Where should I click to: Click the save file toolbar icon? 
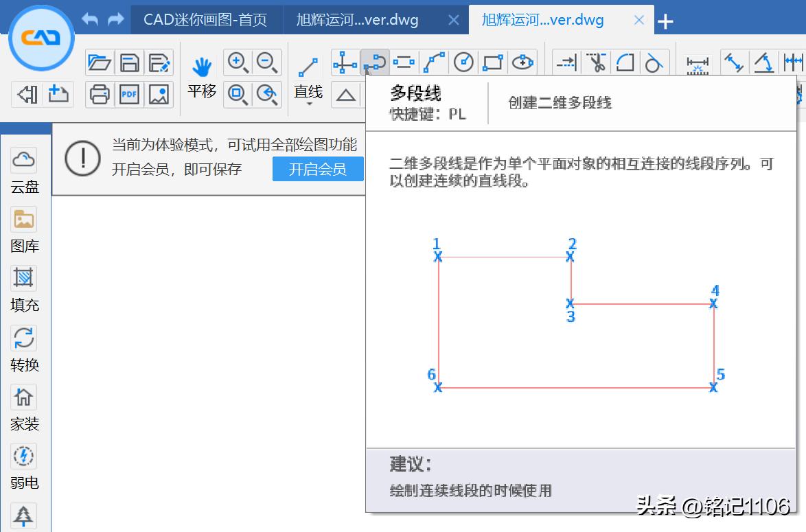pyautogui.click(x=129, y=62)
